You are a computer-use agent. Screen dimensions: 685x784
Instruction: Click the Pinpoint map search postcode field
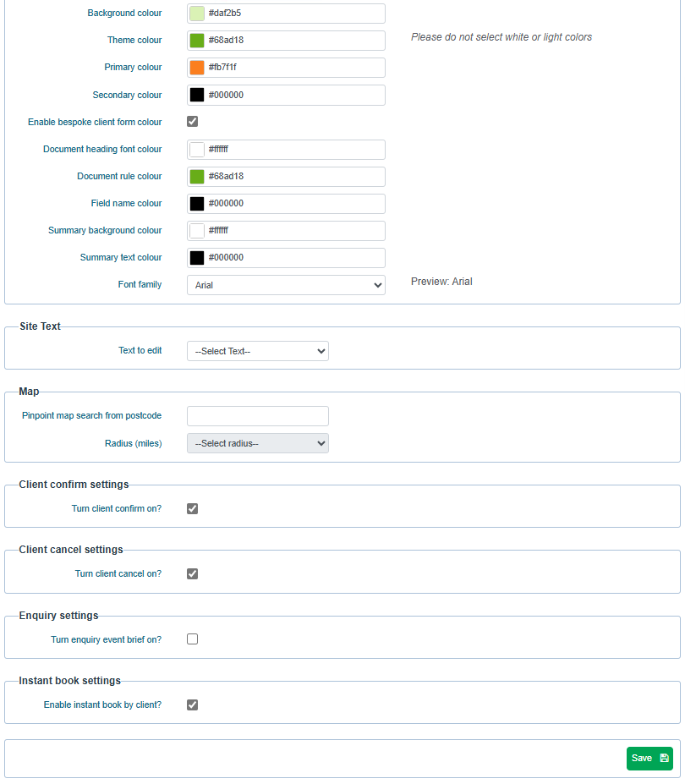(257, 416)
